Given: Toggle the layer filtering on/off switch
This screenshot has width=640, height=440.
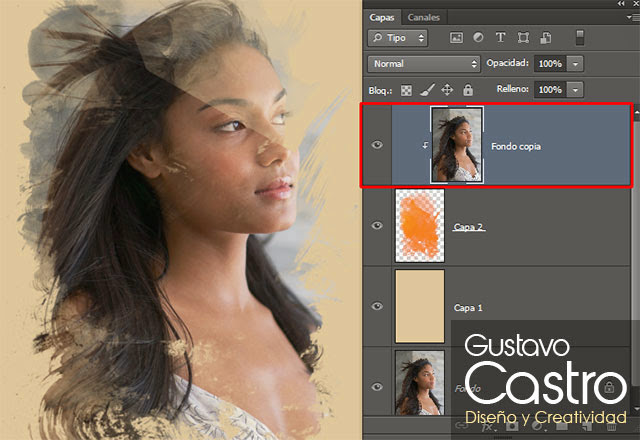Looking at the screenshot, I should 580,38.
